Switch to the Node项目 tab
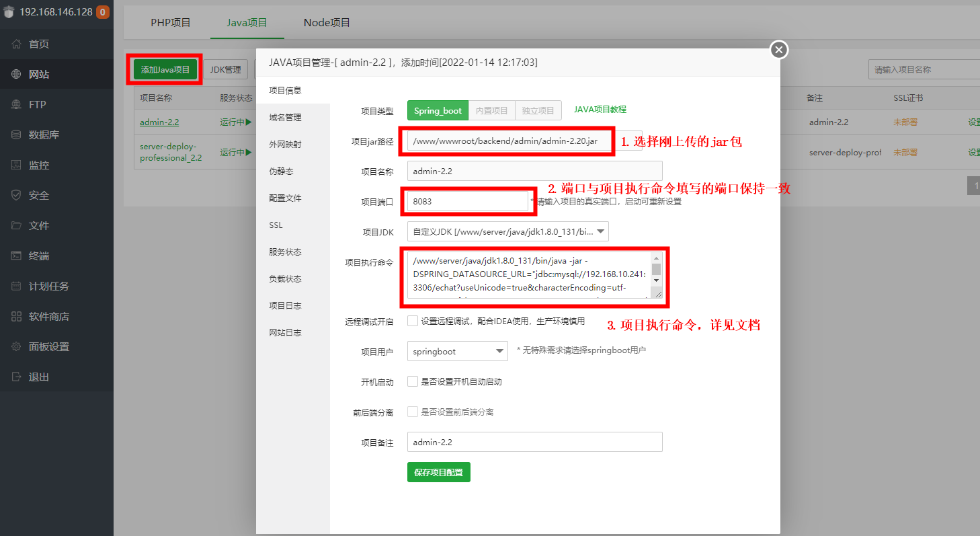 [327, 22]
